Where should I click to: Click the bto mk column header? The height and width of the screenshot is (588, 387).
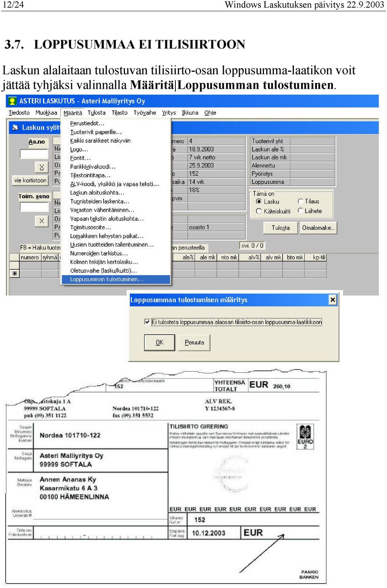pos(294,258)
